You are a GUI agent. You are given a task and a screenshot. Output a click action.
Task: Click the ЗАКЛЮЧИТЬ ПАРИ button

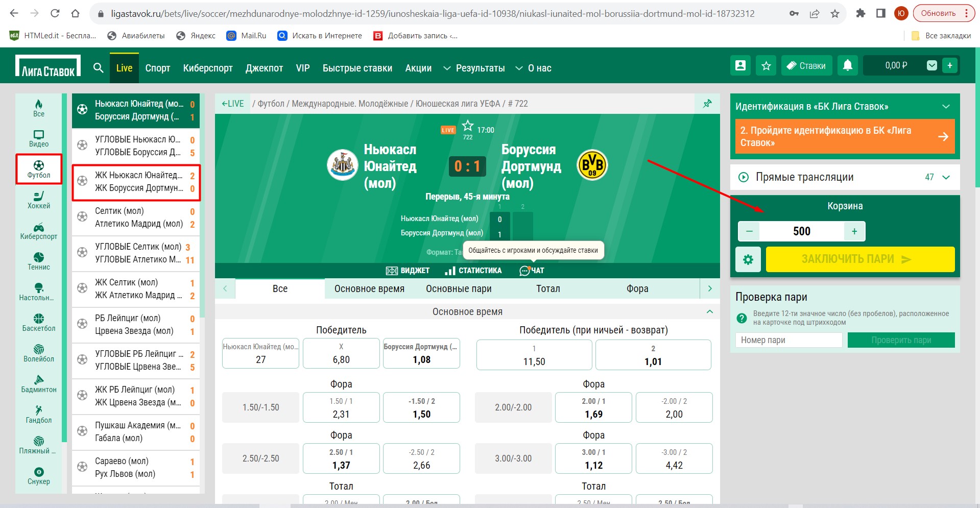click(x=860, y=259)
